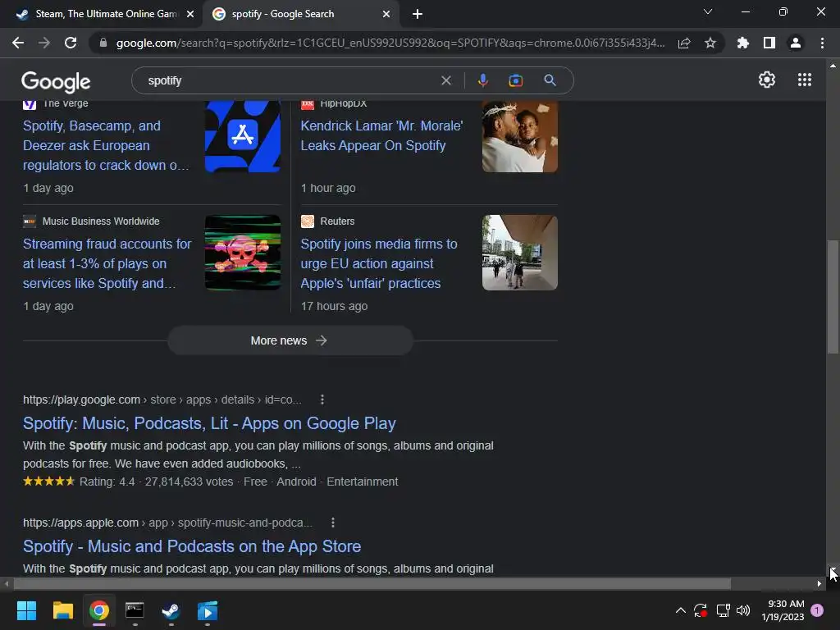Go back to the previous page
Image resolution: width=840 pixels, height=630 pixels.
pos(18,43)
